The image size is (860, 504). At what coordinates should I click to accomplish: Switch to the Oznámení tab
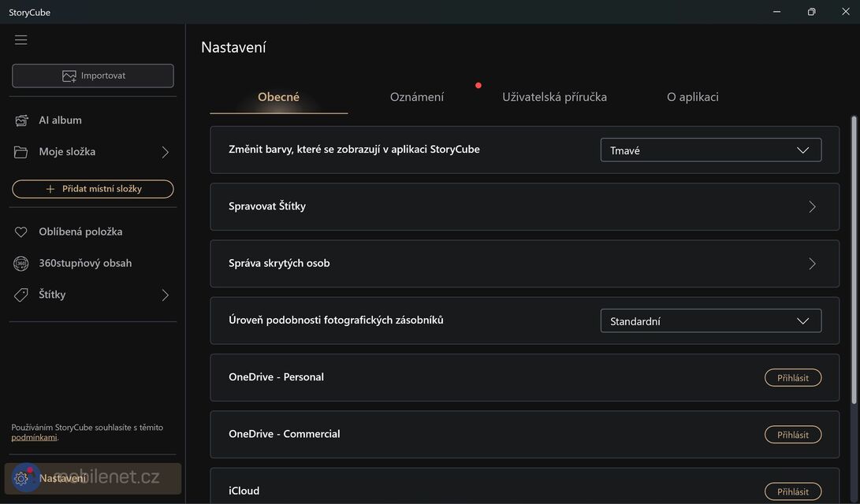coord(416,98)
